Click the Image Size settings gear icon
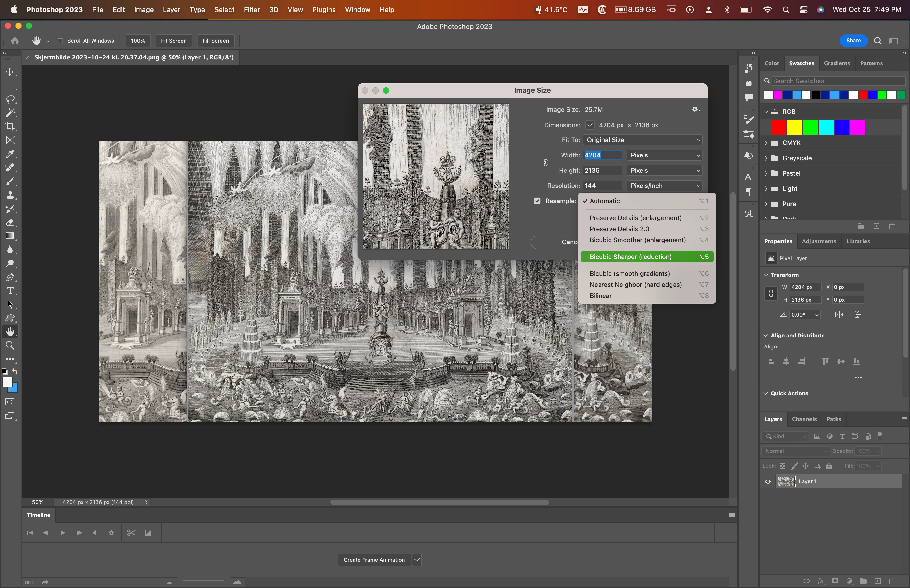This screenshot has height=588, width=910. pos(695,109)
